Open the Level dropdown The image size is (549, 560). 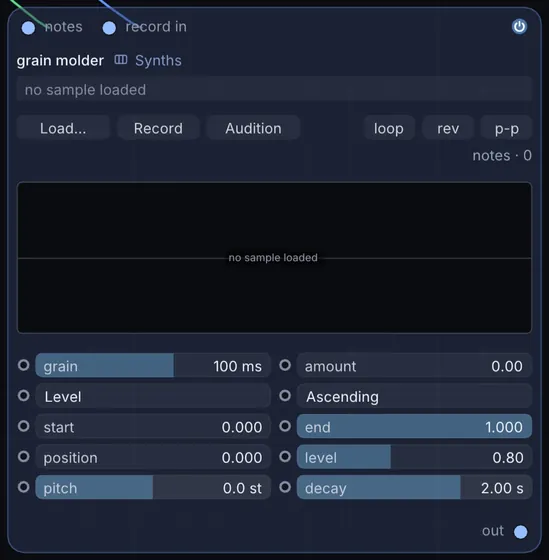pos(153,396)
